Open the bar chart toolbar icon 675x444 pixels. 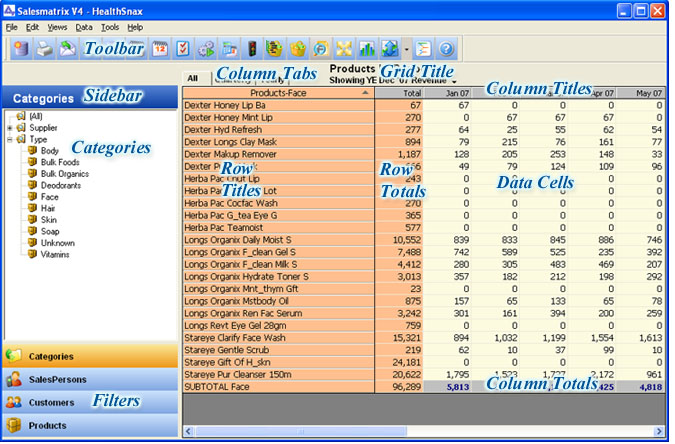[367, 49]
